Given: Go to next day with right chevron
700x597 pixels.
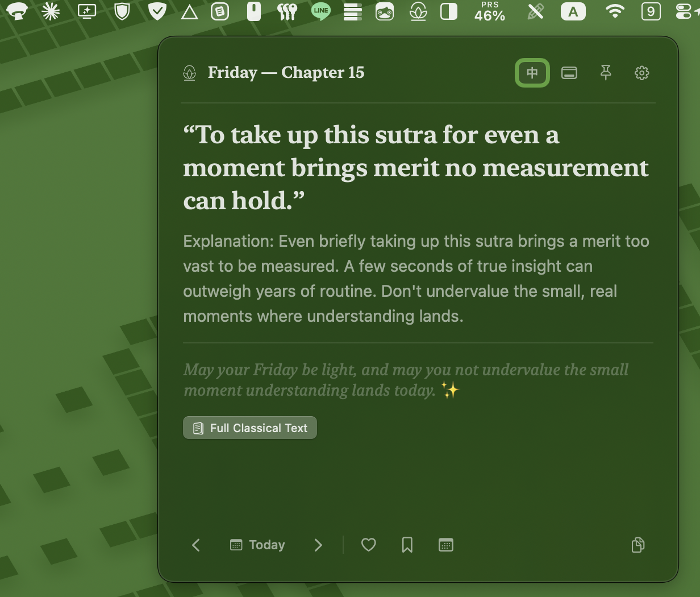Looking at the screenshot, I should [x=318, y=545].
